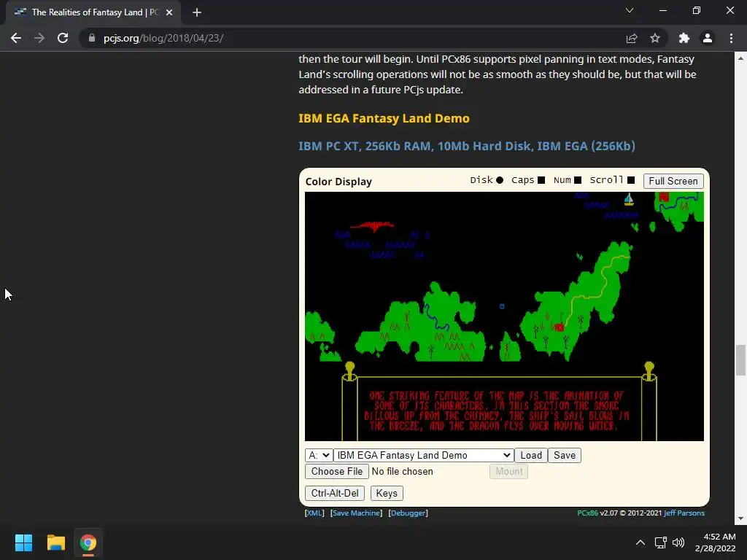The image size is (747, 560).
Task: Click Choose File to pick a disk image
Action: (x=337, y=472)
